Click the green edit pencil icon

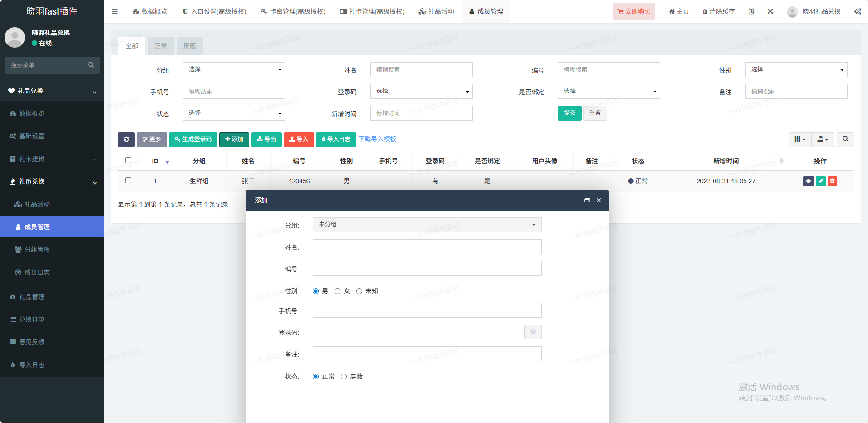click(x=820, y=181)
